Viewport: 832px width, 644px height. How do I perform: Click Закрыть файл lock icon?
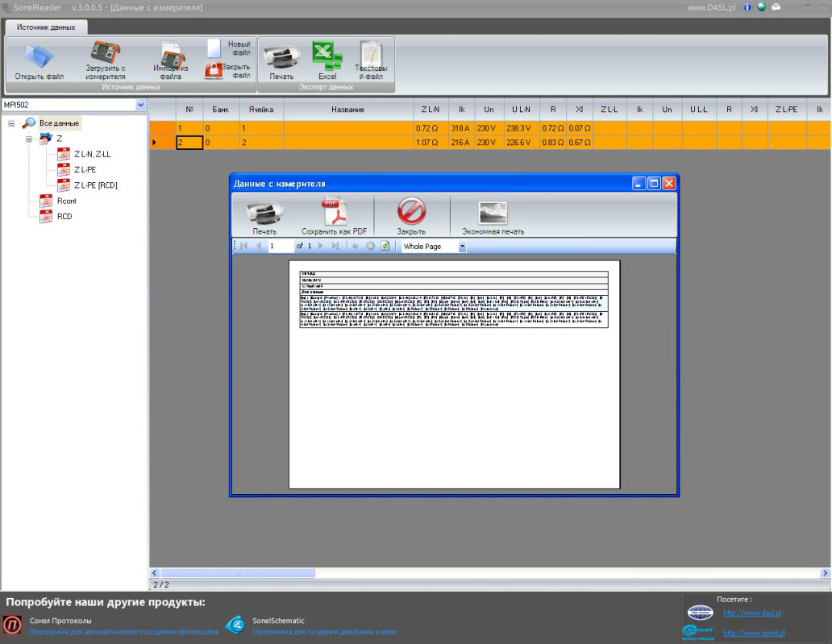pos(214,70)
